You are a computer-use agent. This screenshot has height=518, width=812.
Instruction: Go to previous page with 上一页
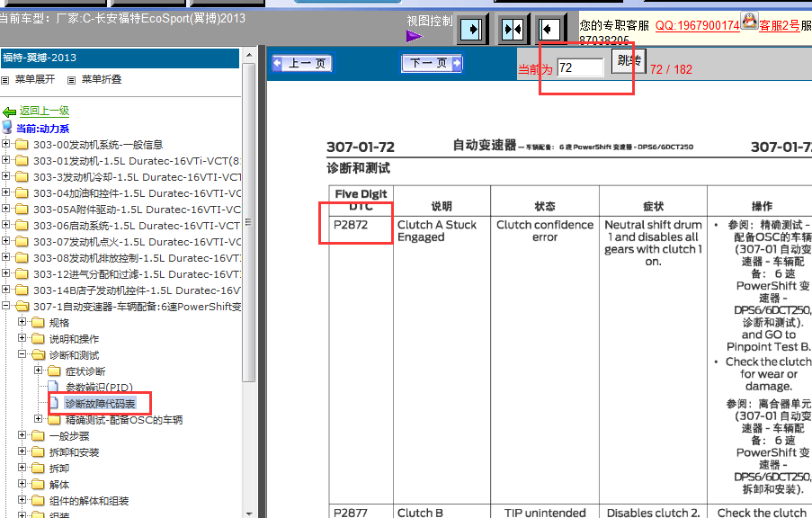[302, 64]
